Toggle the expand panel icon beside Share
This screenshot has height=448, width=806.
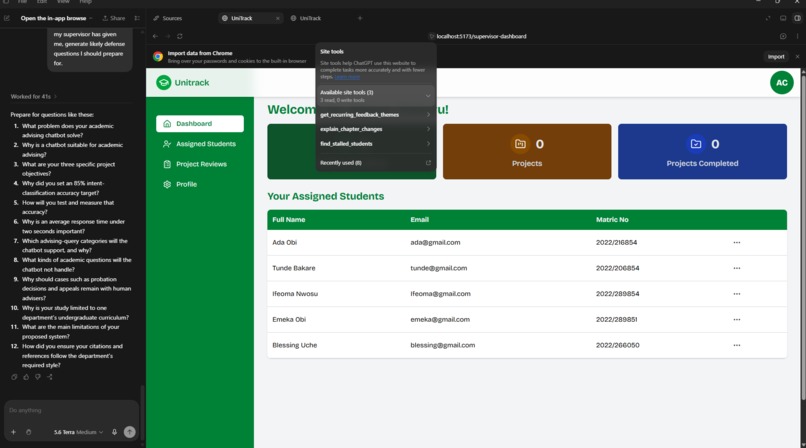coord(137,18)
